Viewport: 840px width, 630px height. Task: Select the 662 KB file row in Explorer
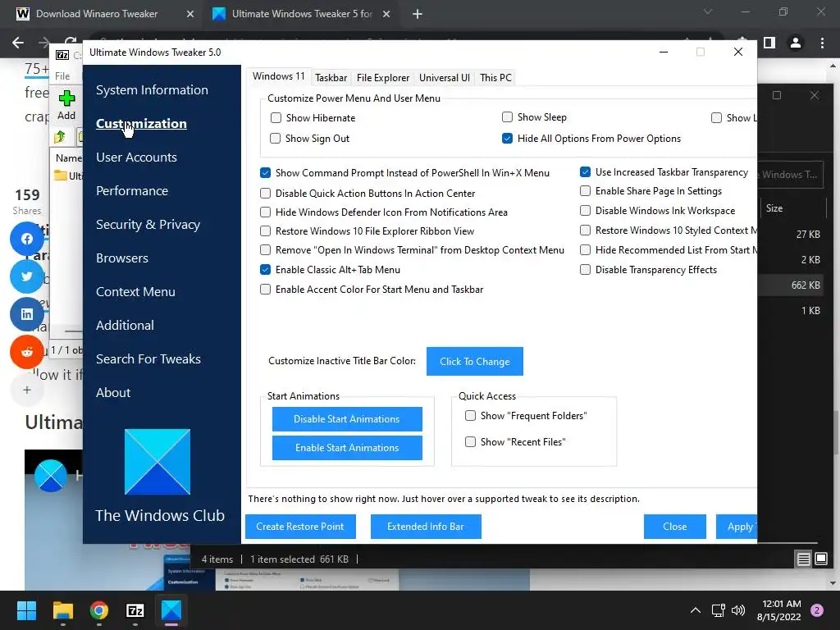point(792,285)
